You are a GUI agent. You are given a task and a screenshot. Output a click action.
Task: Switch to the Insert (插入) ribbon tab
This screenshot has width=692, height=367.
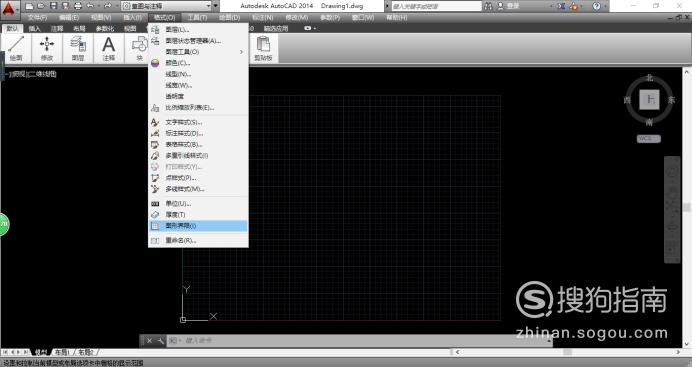click(x=34, y=29)
